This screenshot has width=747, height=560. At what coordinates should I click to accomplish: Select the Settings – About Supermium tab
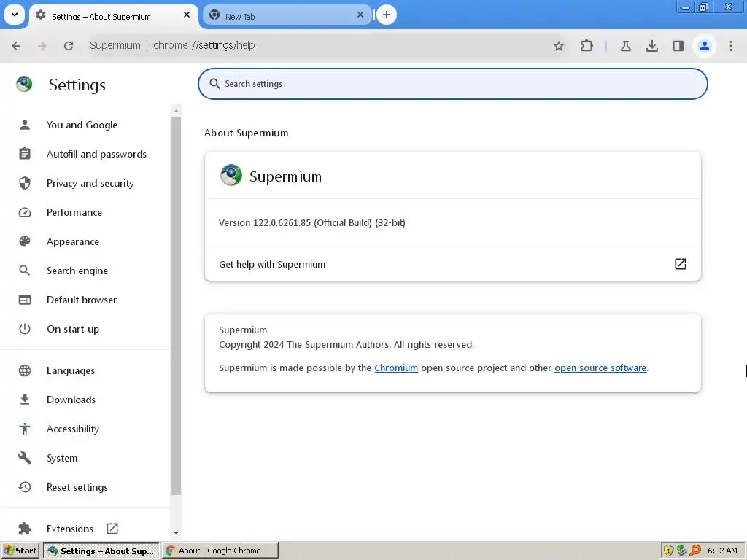[114, 16]
